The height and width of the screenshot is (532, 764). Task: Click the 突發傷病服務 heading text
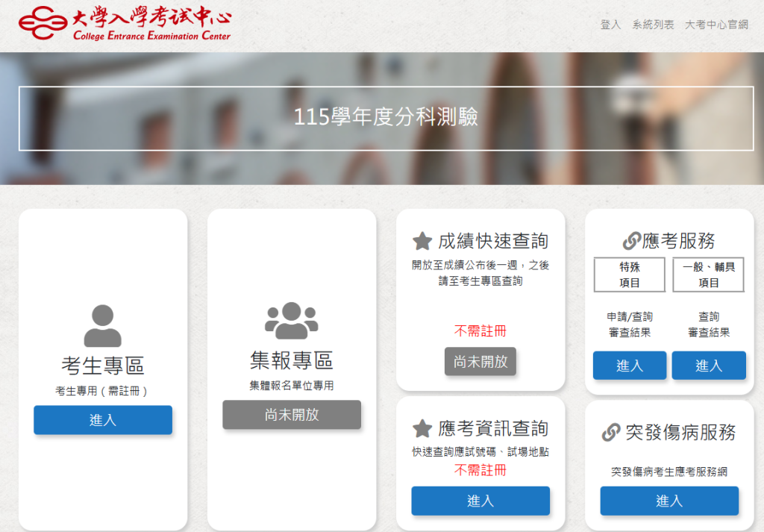[680, 432]
